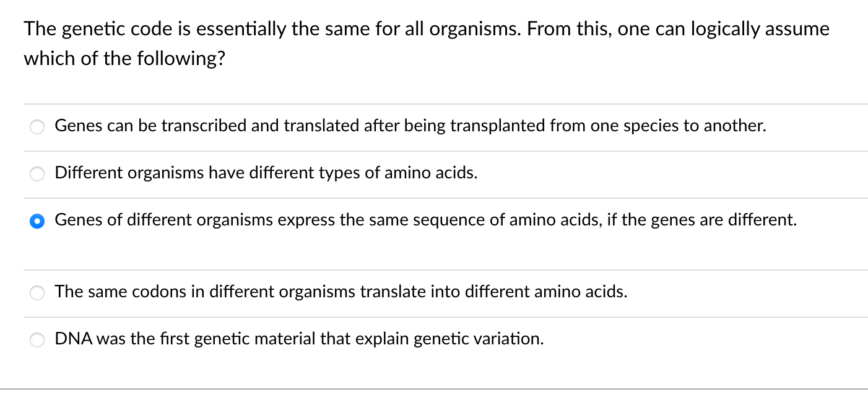The width and height of the screenshot is (868, 415).
Task: Choose the 'Different organisms have different types' radio
Action: pyautogui.click(x=38, y=174)
